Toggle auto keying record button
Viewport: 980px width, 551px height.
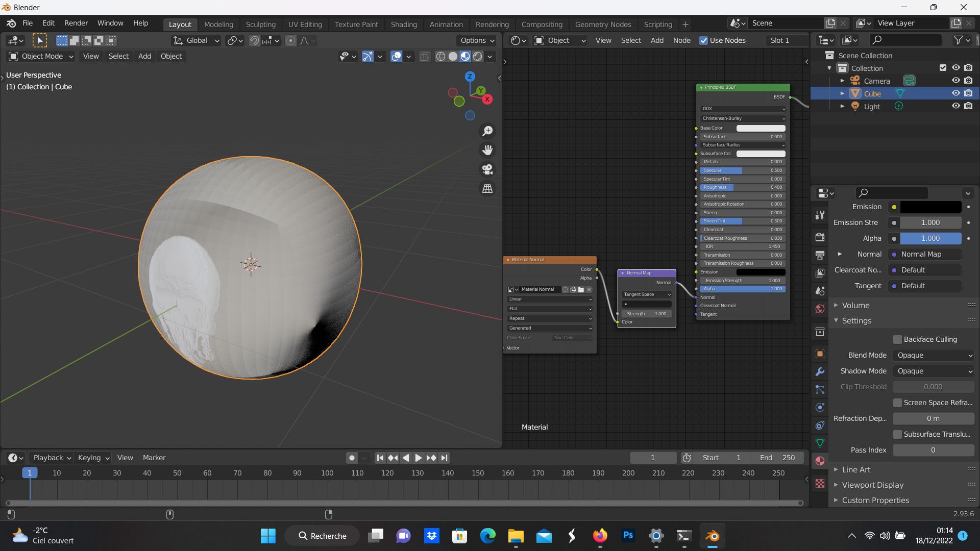pyautogui.click(x=351, y=458)
